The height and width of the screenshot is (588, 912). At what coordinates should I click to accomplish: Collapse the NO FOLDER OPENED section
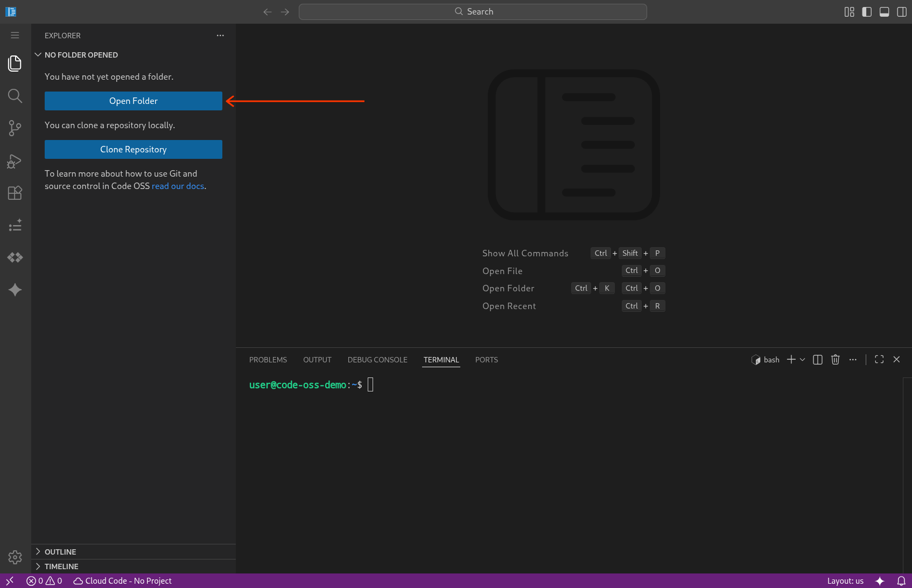click(x=38, y=54)
